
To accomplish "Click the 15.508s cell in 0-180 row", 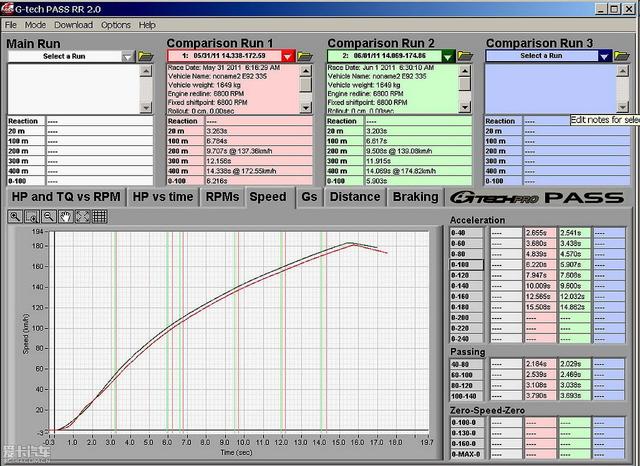I will point(540,307).
